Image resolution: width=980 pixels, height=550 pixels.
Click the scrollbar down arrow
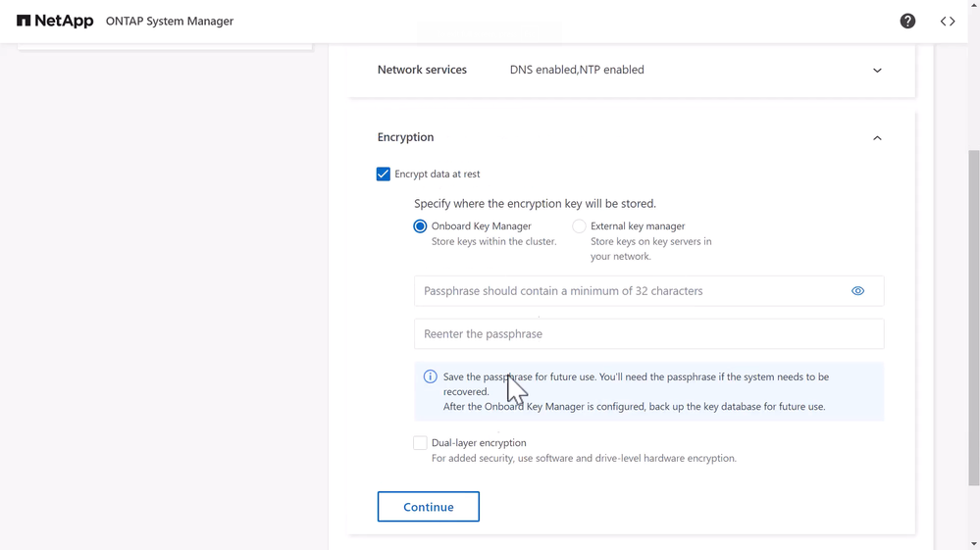(973, 543)
